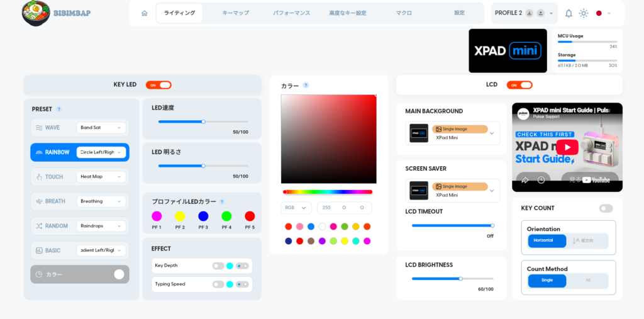Open the RGB color mode dropdown
Image resolution: width=644 pixels, height=319 pixels.
pos(296,208)
